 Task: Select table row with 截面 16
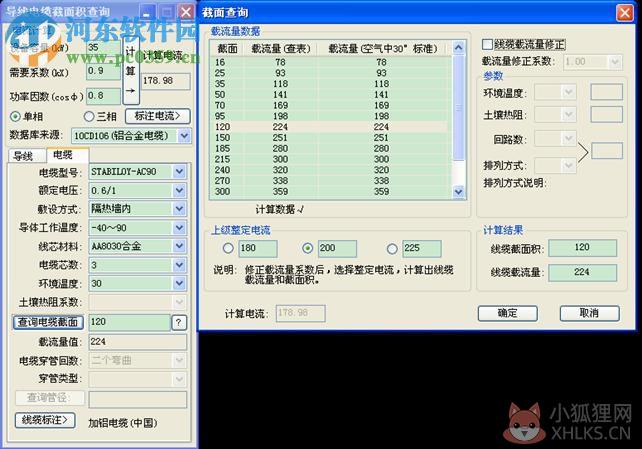coord(331,62)
